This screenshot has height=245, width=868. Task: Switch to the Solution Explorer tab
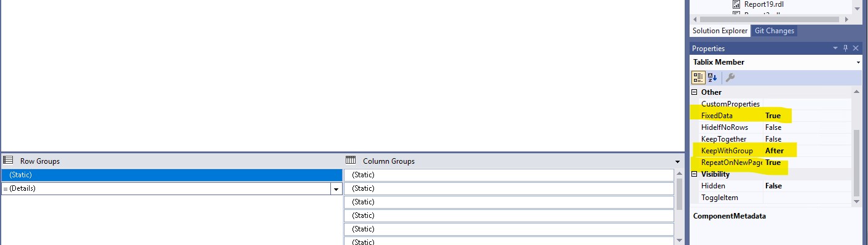pyautogui.click(x=720, y=31)
